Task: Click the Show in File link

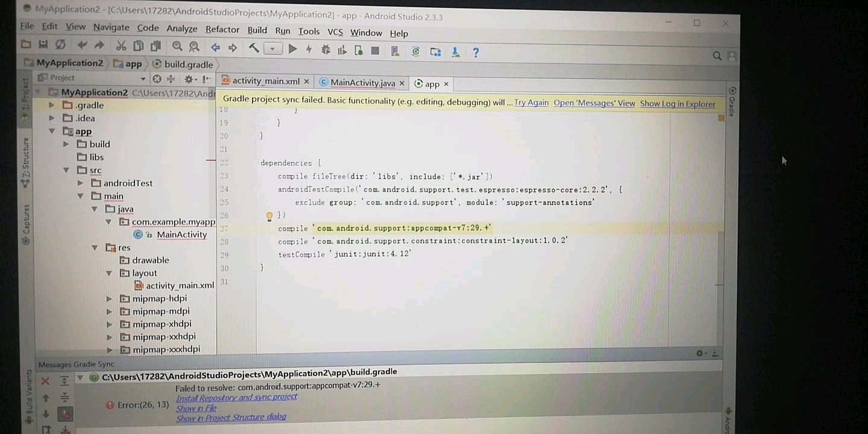Action: 196,408
